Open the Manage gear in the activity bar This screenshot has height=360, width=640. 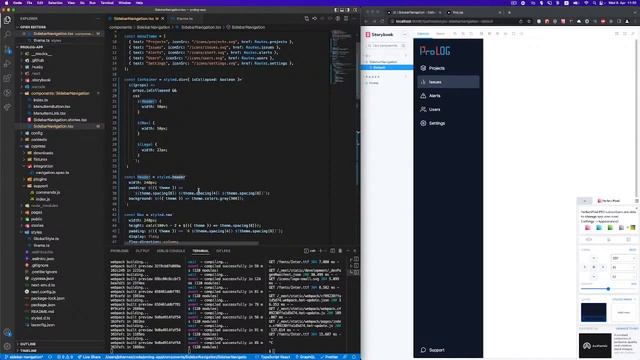[x=7, y=346]
